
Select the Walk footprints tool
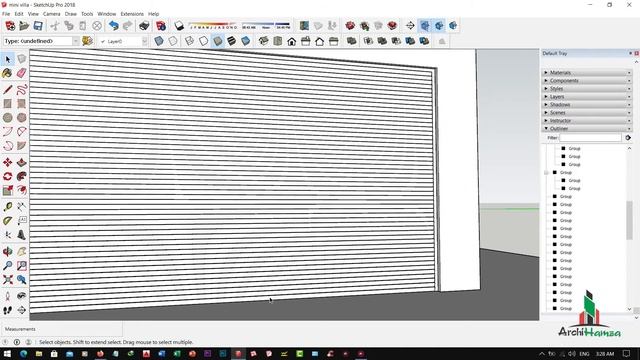(8, 310)
